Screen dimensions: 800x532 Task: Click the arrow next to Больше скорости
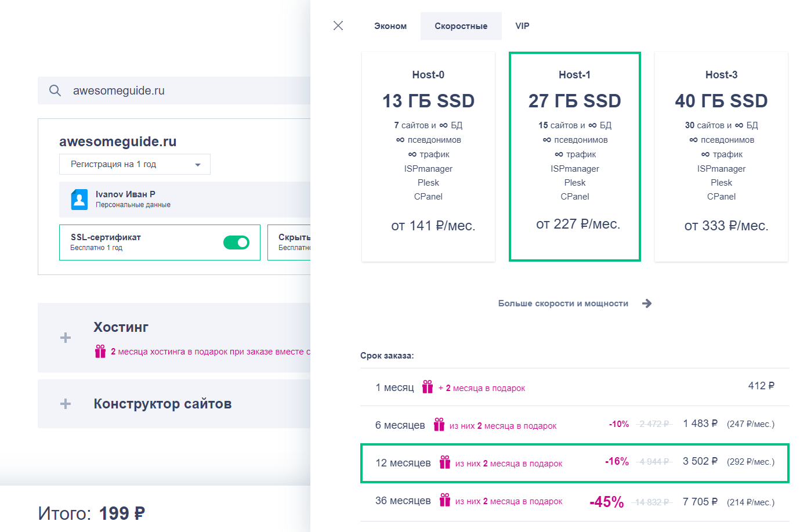647,303
